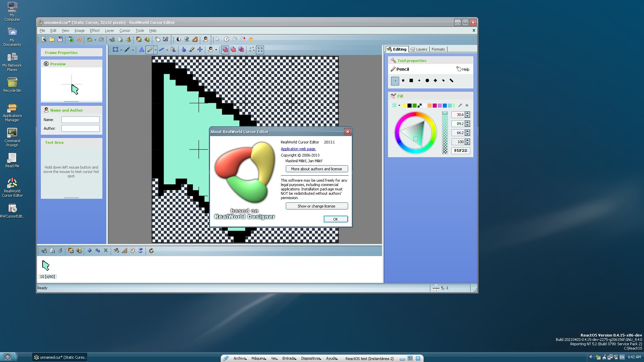Click the black-white contrast circle icon
The height and width of the screenshot is (362, 644).
click(x=179, y=39)
